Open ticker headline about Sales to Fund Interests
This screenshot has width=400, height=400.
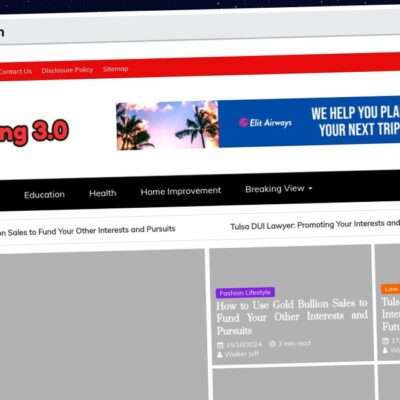pos(87,231)
